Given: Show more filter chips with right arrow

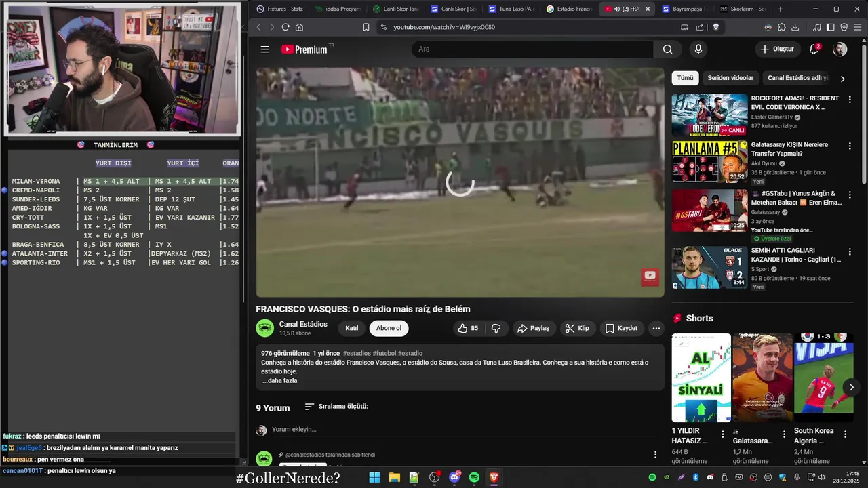Looking at the screenshot, I should 842,79.
